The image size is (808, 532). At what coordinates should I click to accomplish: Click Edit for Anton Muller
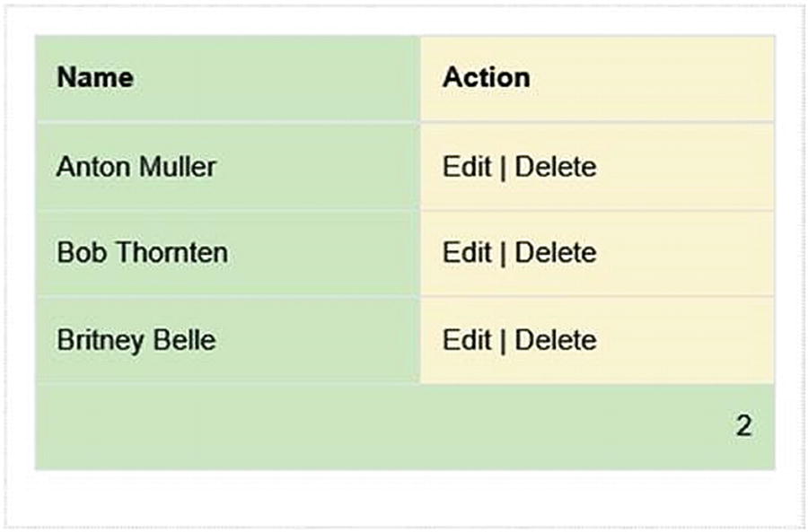(466, 167)
